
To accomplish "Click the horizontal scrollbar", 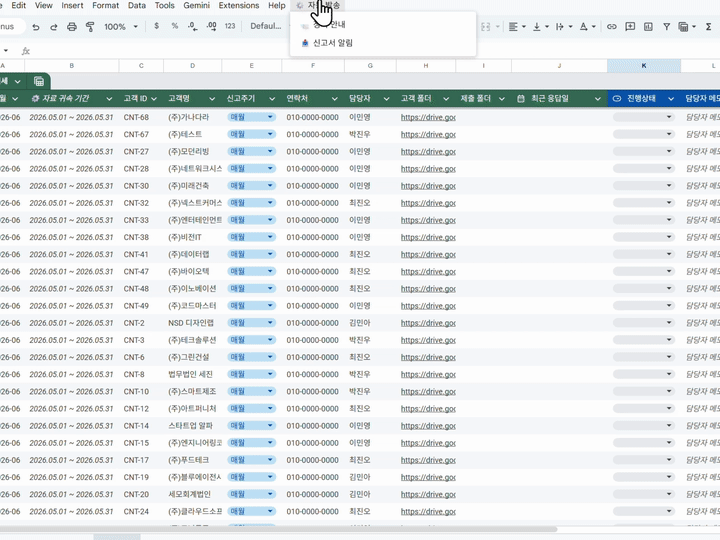I will 279,529.
